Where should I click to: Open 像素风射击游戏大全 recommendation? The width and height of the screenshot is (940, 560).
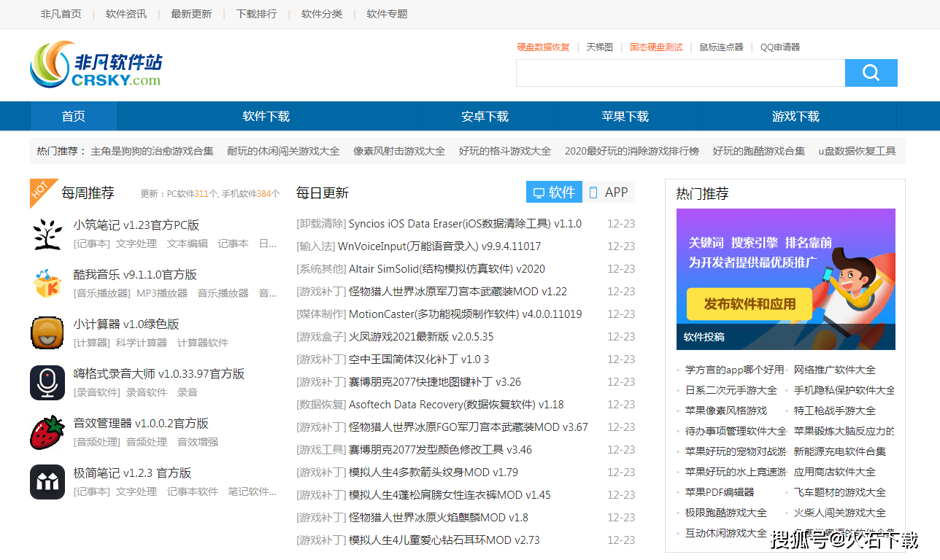click(399, 151)
